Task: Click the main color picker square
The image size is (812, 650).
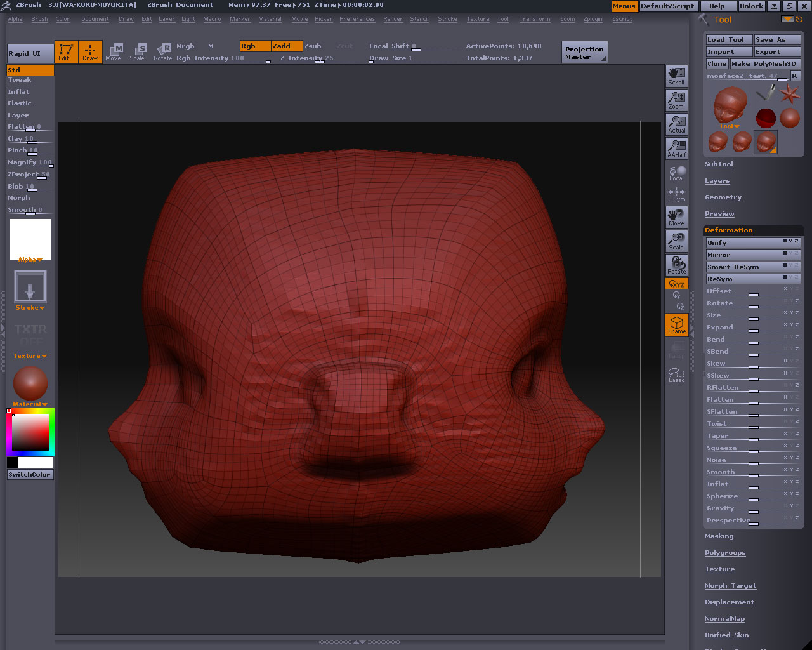Action: pos(30,432)
